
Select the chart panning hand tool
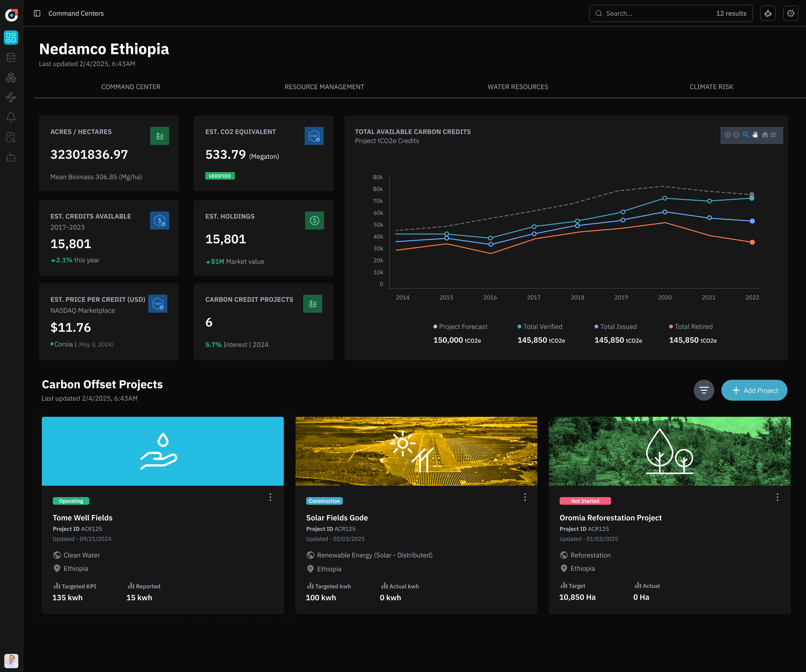755,135
